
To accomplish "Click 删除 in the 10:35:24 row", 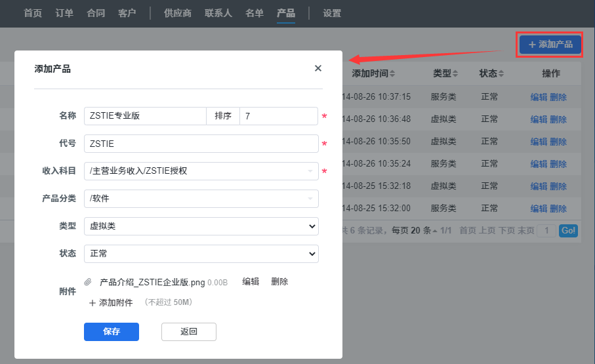I will (558, 165).
